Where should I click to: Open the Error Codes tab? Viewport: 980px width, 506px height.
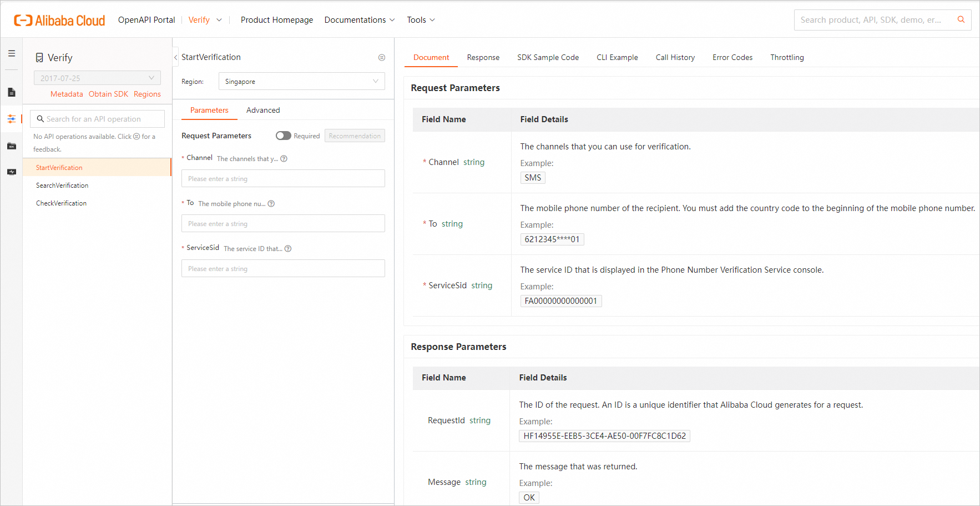point(733,58)
